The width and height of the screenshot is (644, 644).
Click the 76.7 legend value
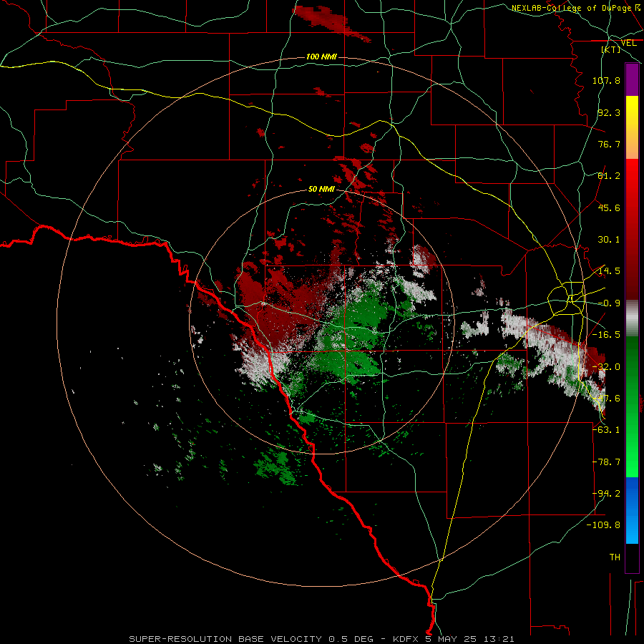[x=609, y=144]
